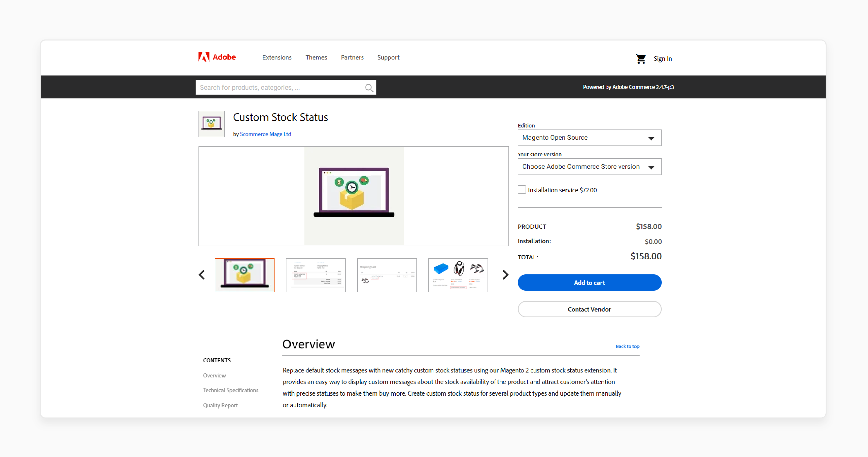This screenshot has width=868, height=457.
Task: Click the Adobe logo
Action: tap(217, 57)
